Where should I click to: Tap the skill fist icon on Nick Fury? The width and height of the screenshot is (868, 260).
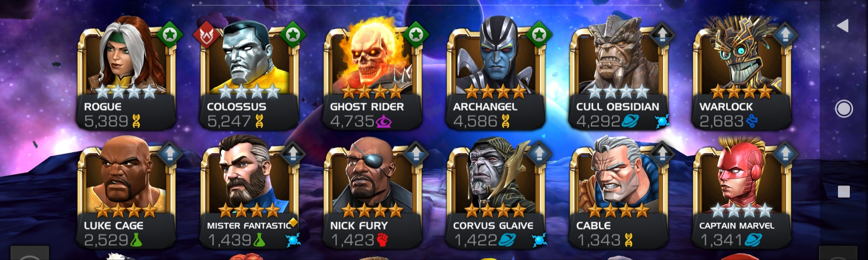click(382, 240)
